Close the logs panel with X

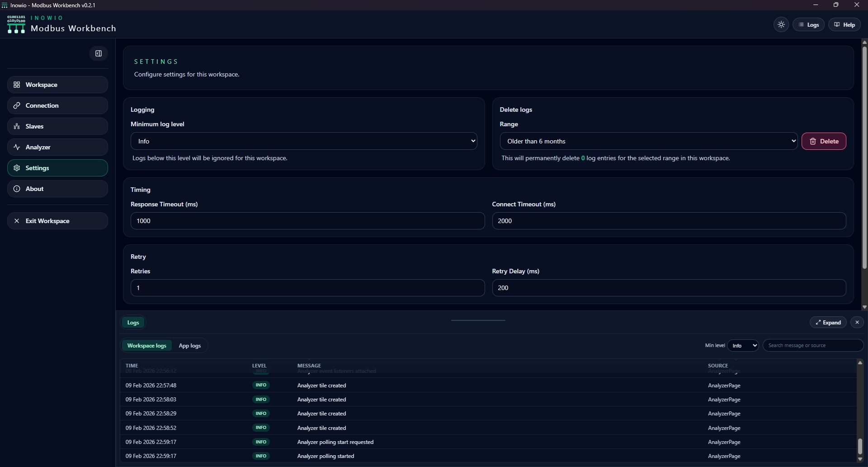pos(857,322)
